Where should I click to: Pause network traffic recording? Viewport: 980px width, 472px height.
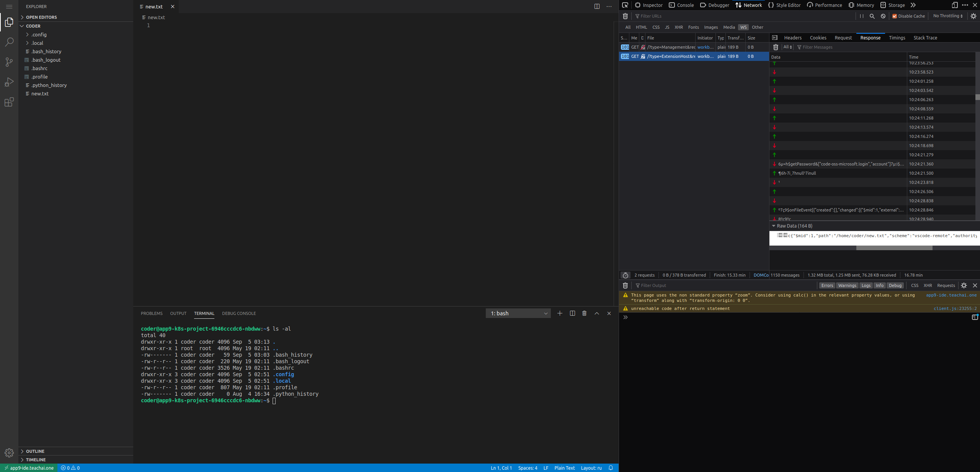862,16
